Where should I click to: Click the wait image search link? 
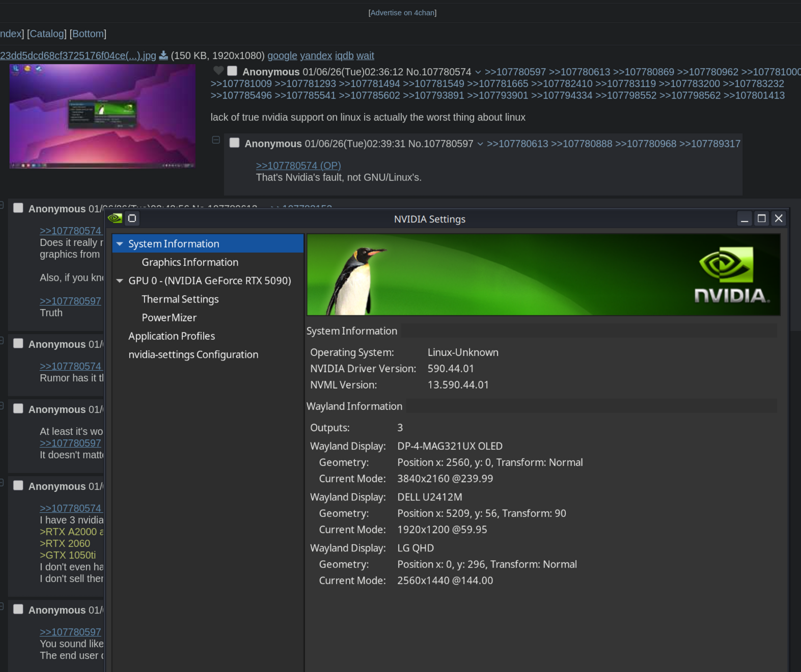point(365,55)
